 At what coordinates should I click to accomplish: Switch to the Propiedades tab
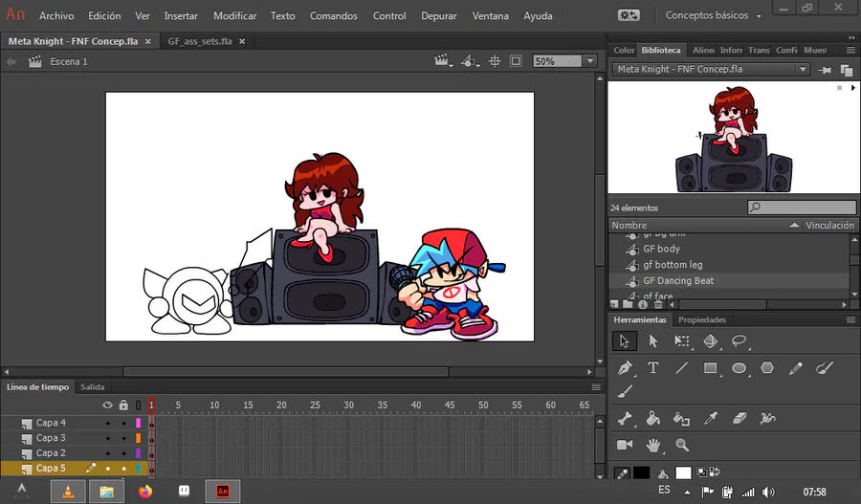point(702,319)
